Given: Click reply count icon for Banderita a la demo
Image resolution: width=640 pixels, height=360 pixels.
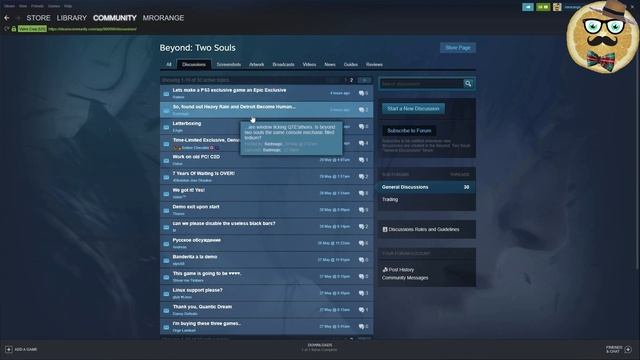Looking at the screenshot, I should click(x=361, y=260).
